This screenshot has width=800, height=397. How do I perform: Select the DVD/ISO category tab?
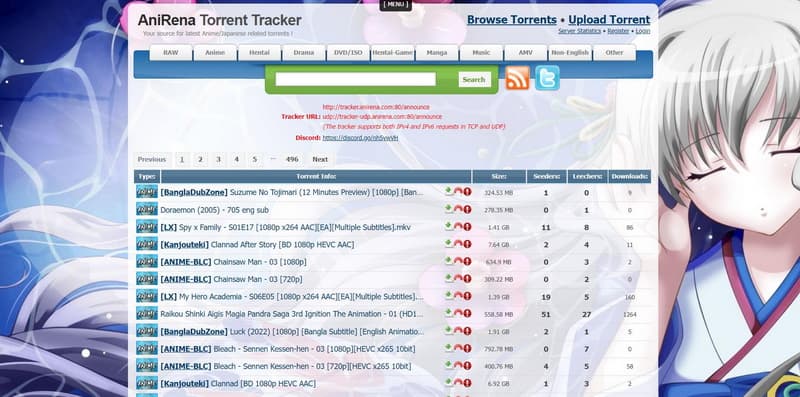348,53
